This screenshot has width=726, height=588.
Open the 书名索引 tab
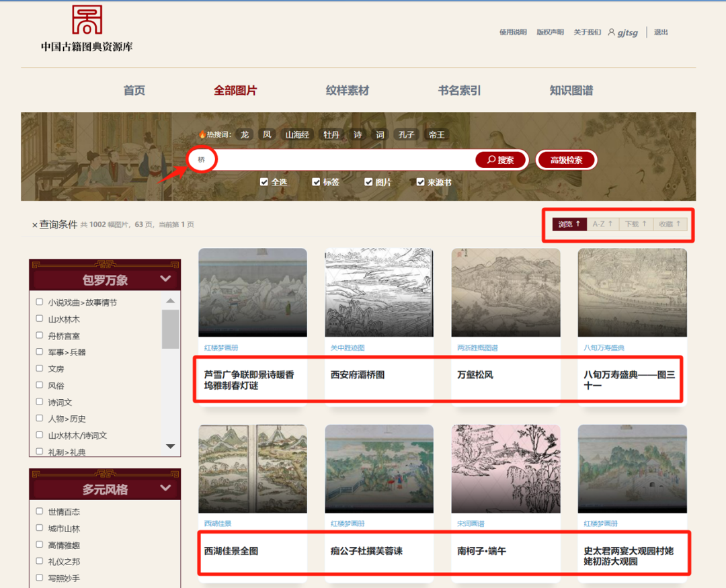click(459, 90)
